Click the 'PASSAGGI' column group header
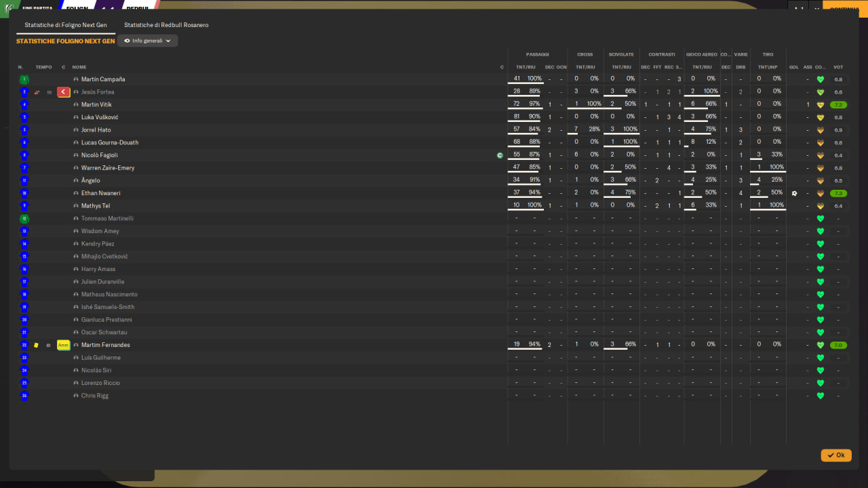This screenshot has width=868, height=488. tap(537, 54)
